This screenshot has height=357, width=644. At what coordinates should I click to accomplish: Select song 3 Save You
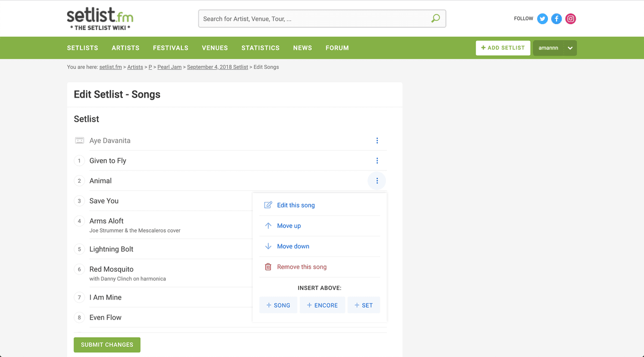coord(104,201)
